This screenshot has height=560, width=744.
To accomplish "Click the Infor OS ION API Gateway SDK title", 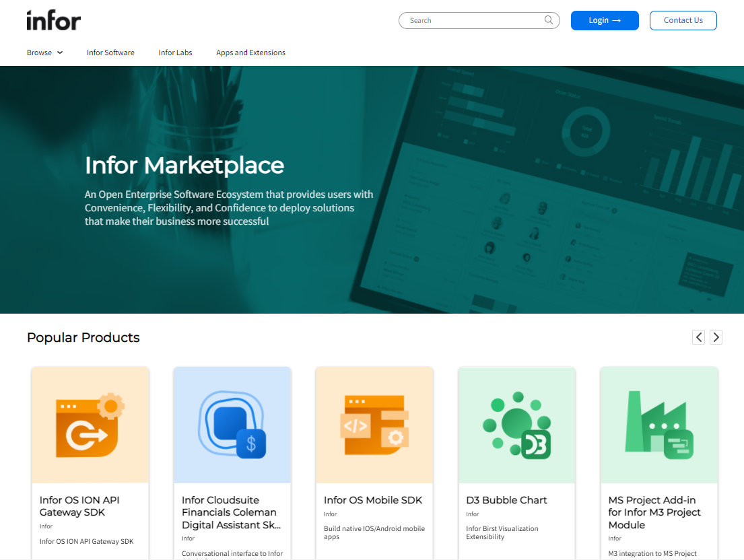I will tap(79, 506).
